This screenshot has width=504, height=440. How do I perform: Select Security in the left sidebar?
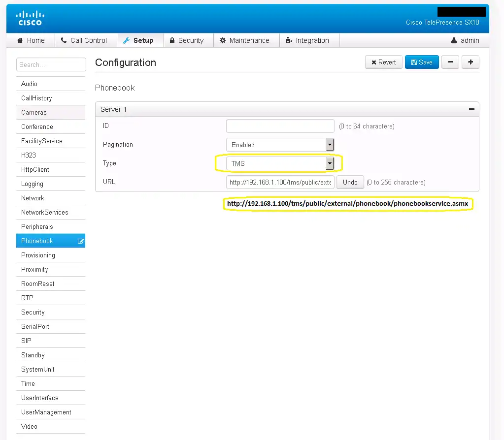coord(51,313)
